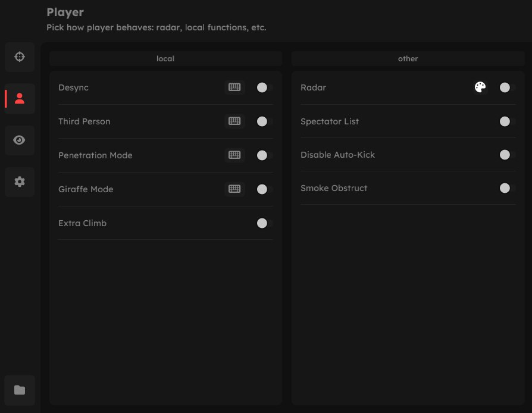Toggle Disable Auto-Kick on

click(x=505, y=155)
